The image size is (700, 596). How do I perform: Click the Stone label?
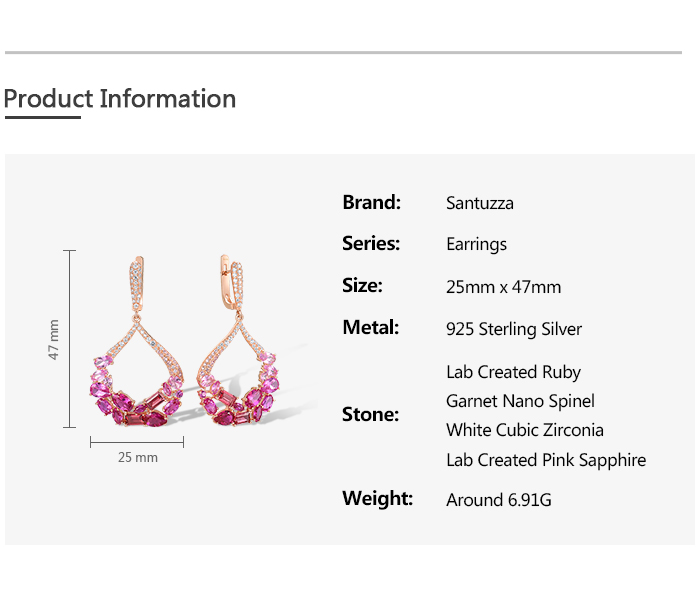[x=370, y=414]
